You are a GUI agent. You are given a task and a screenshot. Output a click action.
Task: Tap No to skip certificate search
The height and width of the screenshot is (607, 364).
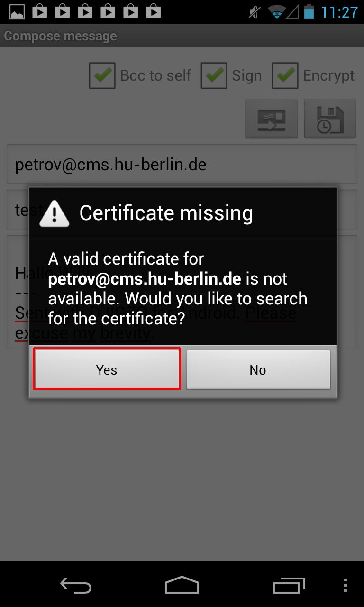[x=258, y=369]
